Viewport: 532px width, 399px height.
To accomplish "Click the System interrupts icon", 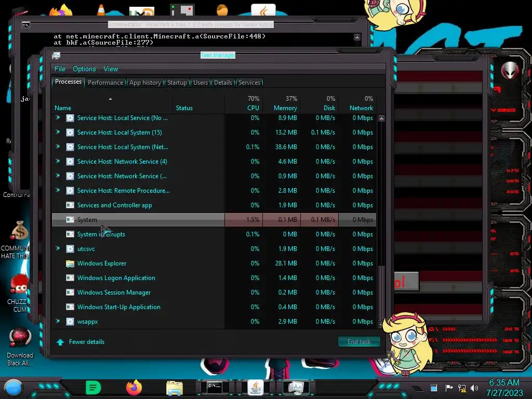I will tap(70, 234).
